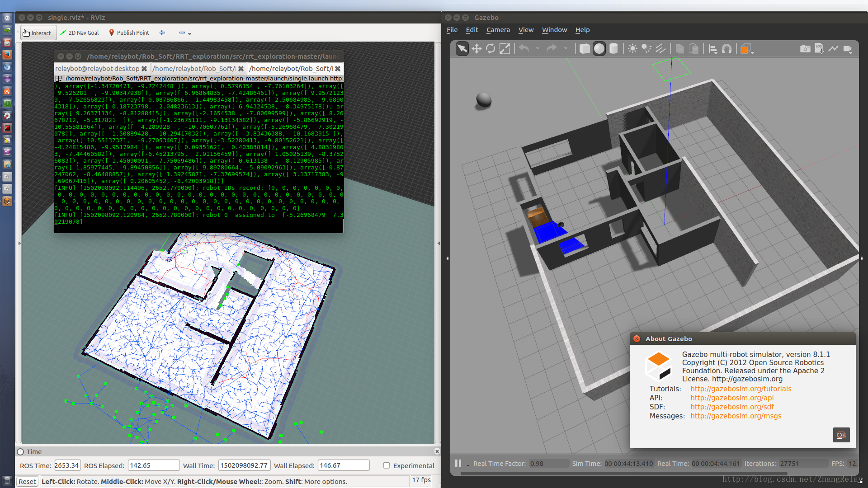Click the Gazebo bottom horizontal scrollbar

[624, 474]
